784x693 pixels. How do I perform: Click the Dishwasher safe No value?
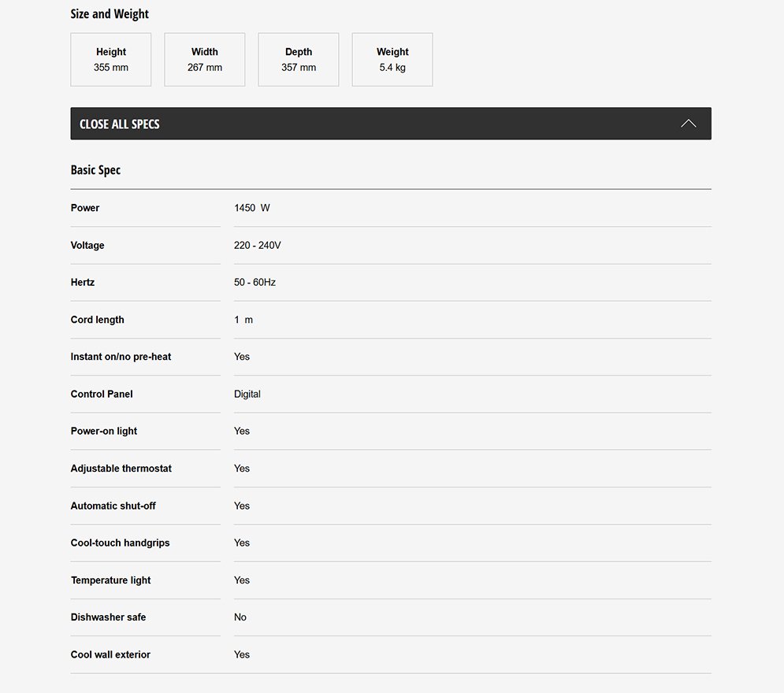coord(240,617)
